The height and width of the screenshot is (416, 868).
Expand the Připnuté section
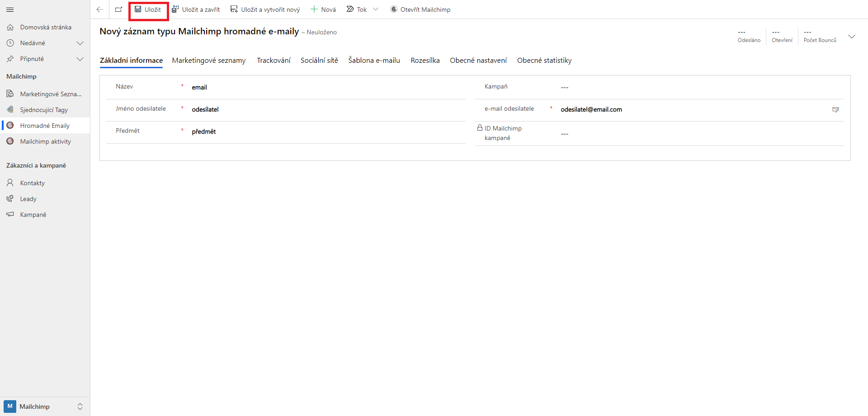[80, 59]
